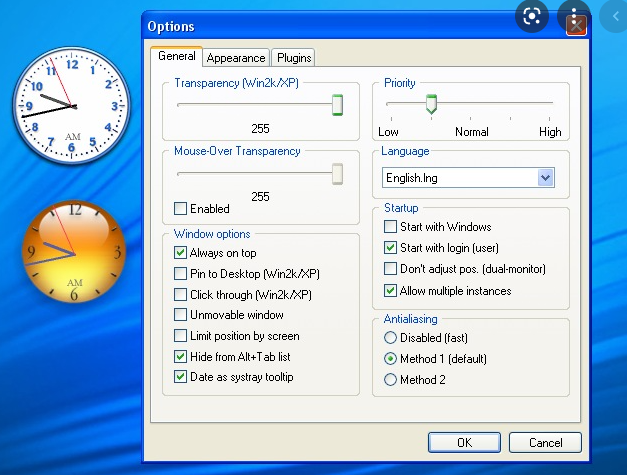Confirm with the OK button

pos(464,443)
